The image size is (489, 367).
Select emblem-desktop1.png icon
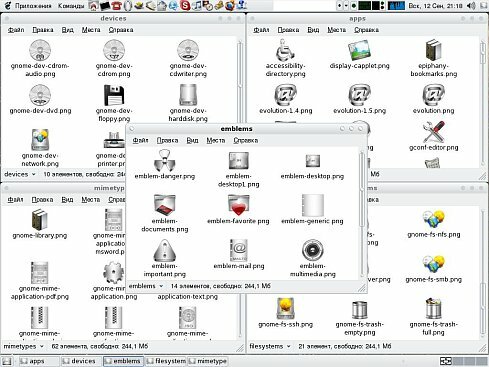239,160
